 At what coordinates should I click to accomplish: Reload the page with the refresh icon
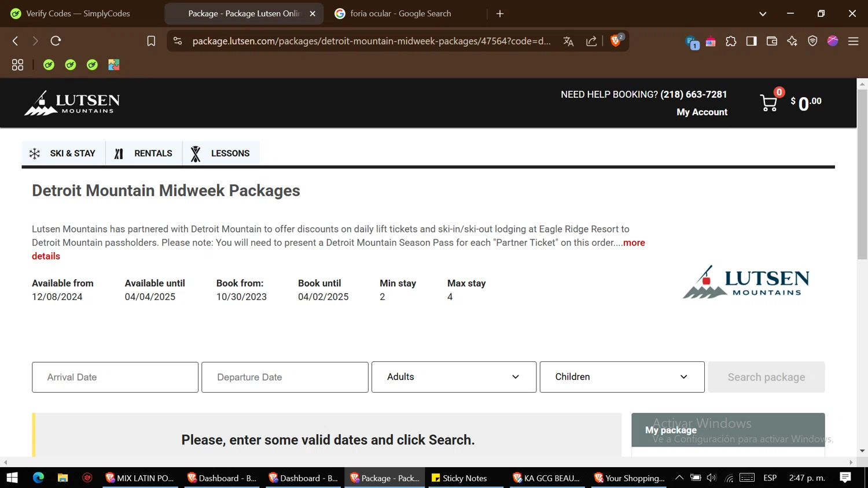pyautogui.click(x=56, y=41)
